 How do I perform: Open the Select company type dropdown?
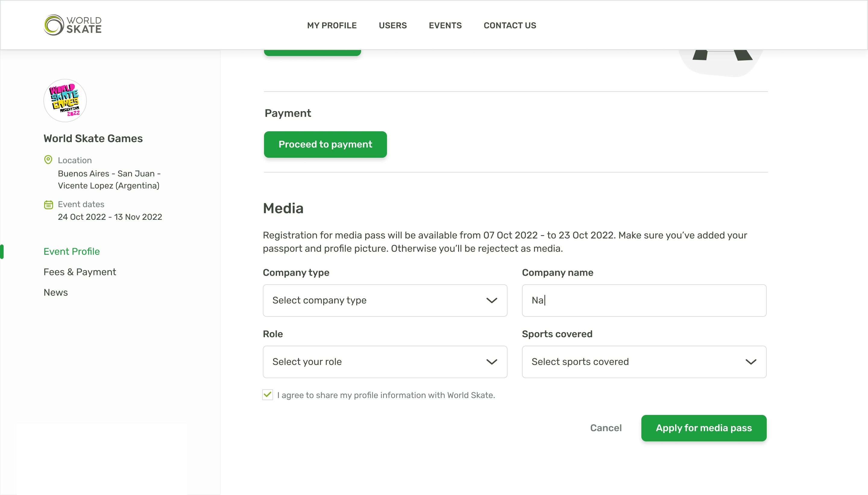point(385,300)
